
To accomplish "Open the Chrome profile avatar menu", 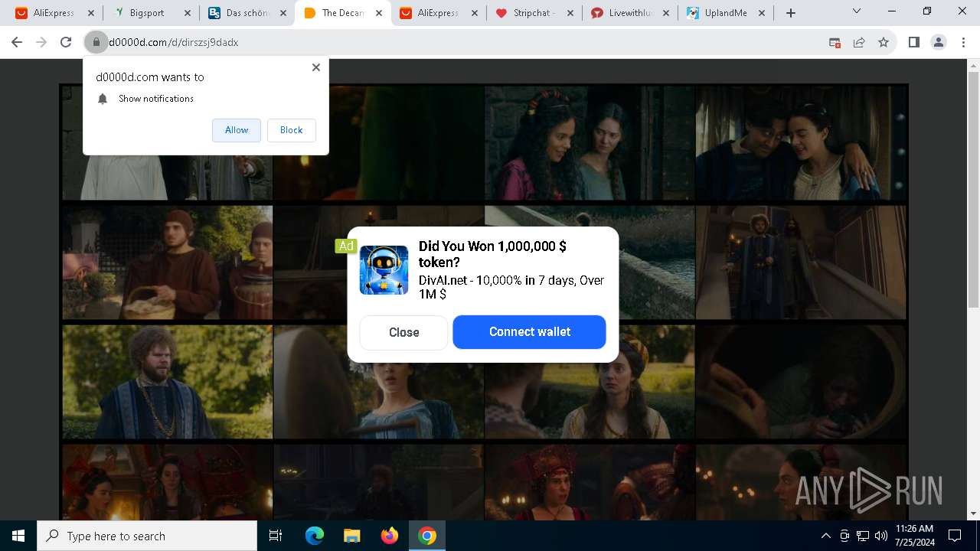I will click(939, 42).
